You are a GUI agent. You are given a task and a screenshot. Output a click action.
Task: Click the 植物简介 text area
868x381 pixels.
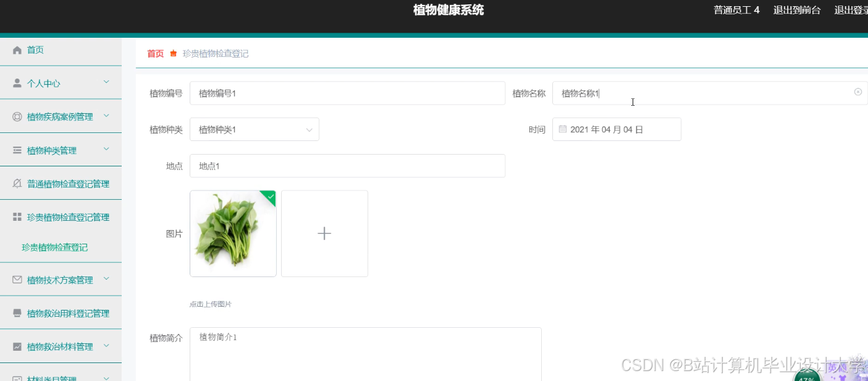coord(366,354)
